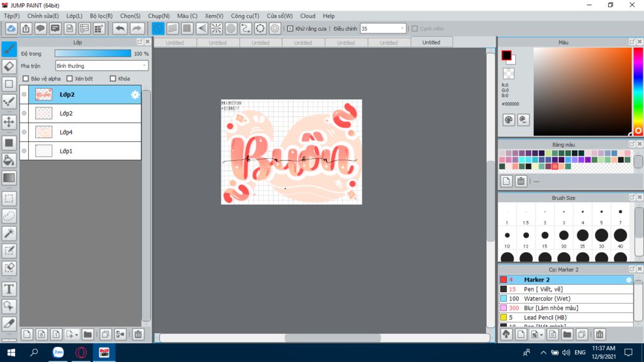This screenshot has height=362, width=644.
Task: Open the Điều chỉnh value dropdown
Action: pyautogui.click(x=383, y=28)
